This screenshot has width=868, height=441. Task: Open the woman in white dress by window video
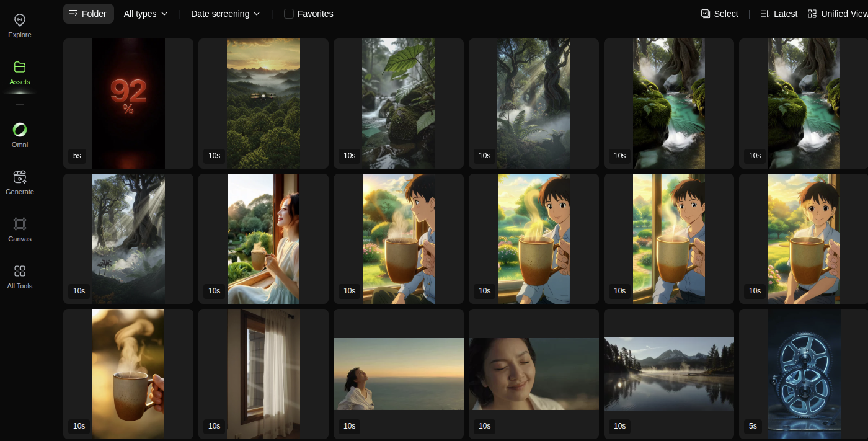coord(263,239)
